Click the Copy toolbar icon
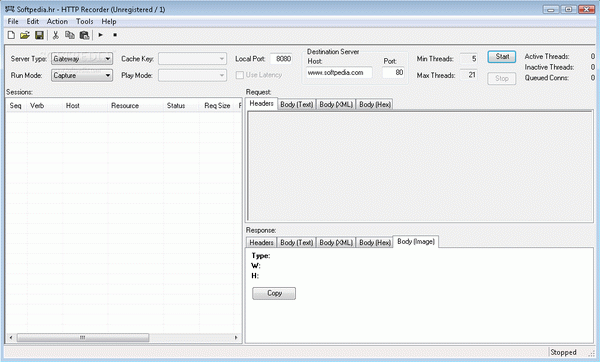This screenshot has width=600, height=362. coord(70,35)
